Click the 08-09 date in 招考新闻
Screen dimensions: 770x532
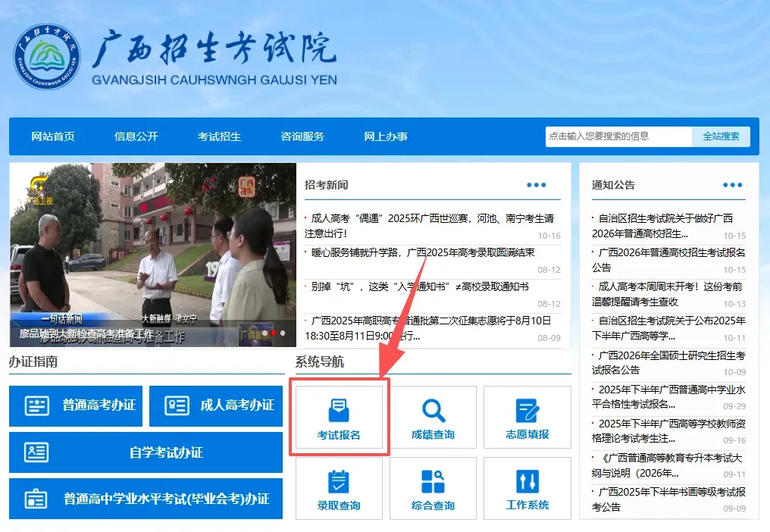click(x=549, y=338)
